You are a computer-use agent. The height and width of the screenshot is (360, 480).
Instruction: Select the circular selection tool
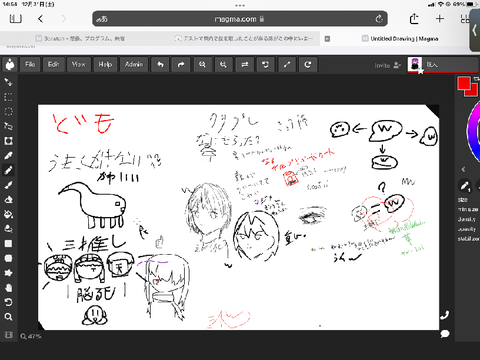click(x=8, y=111)
